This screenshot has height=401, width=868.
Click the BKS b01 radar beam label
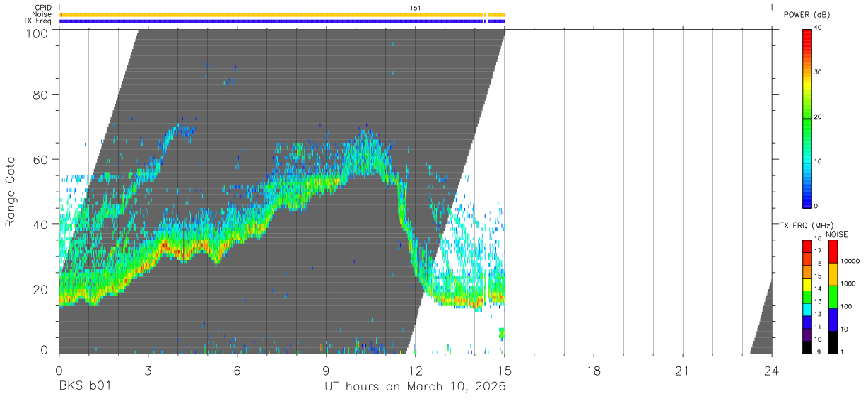(84, 387)
